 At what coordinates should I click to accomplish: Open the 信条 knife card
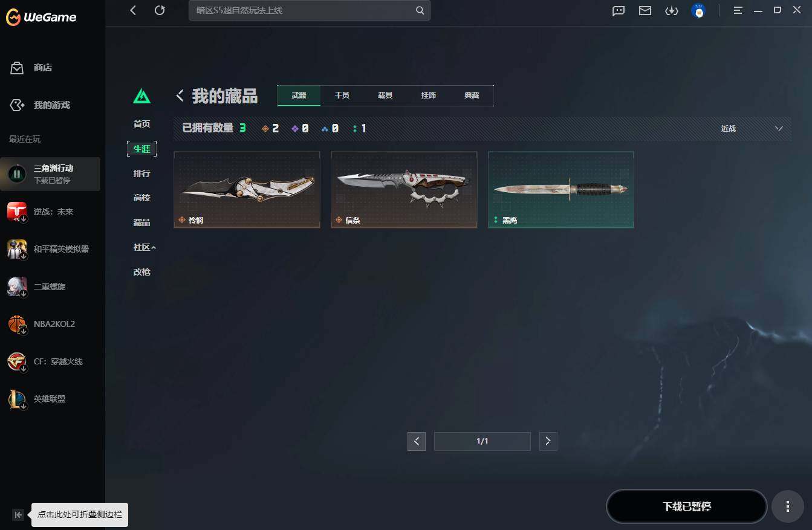[x=404, y=190]
